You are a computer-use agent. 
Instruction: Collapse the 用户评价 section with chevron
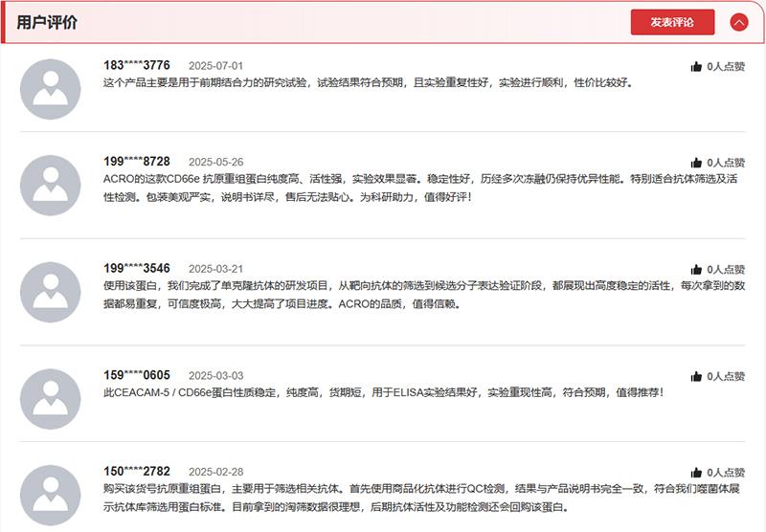point(738,22)
